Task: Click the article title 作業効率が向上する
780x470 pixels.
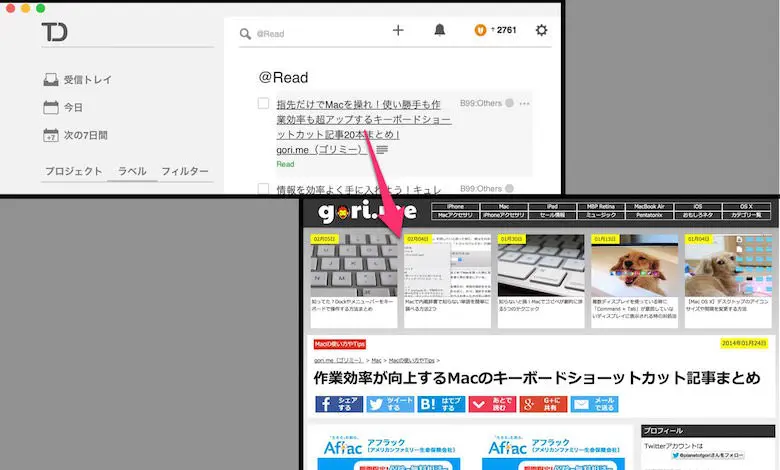Action: [537, 378]
